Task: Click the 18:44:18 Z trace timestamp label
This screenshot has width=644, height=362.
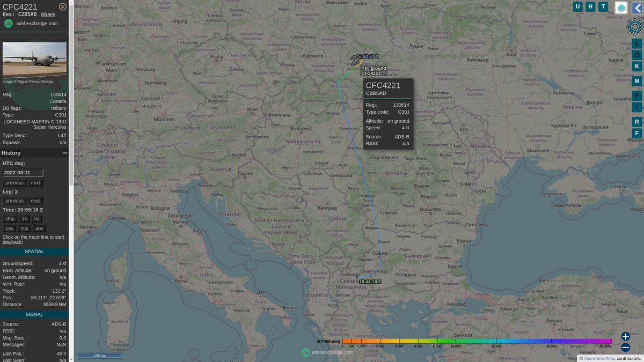Action: [x=370, y=282]
